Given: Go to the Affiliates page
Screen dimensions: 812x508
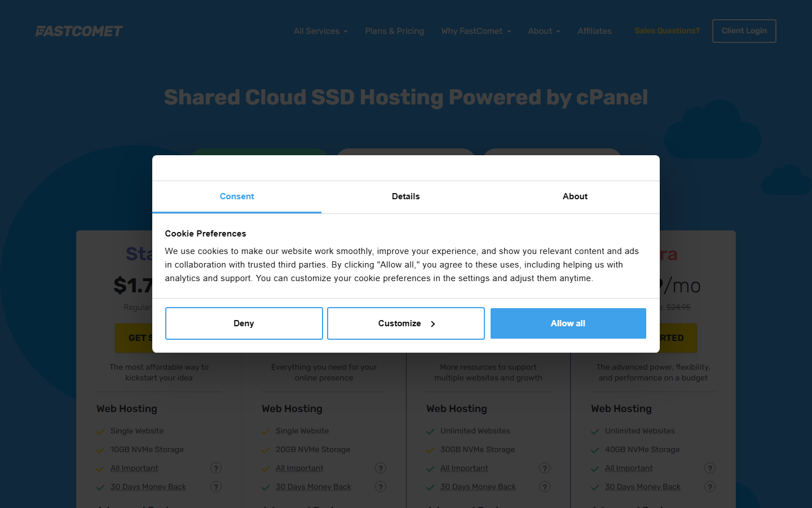Looking at the screenshot, I should (594, 31).
